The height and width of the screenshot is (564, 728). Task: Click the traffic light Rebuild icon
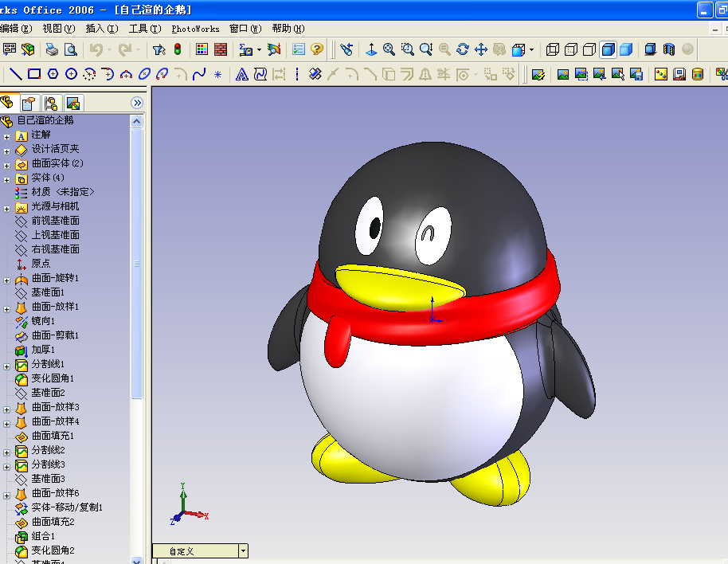pos(178,49)
